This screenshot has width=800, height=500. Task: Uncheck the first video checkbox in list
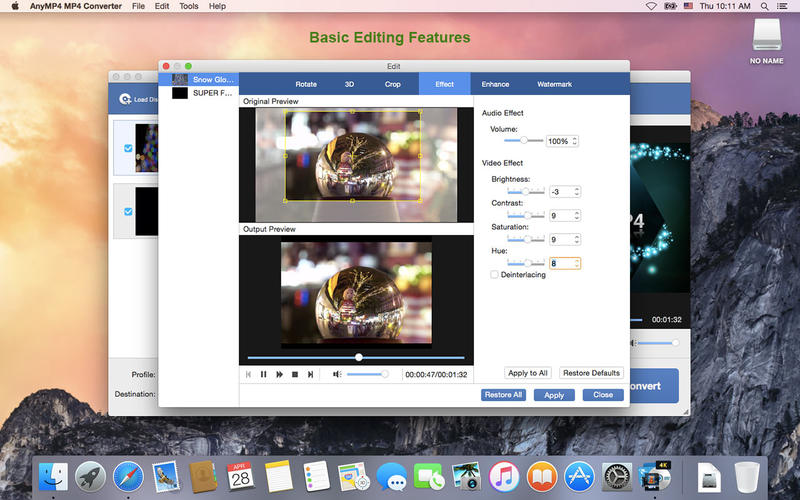128,148
